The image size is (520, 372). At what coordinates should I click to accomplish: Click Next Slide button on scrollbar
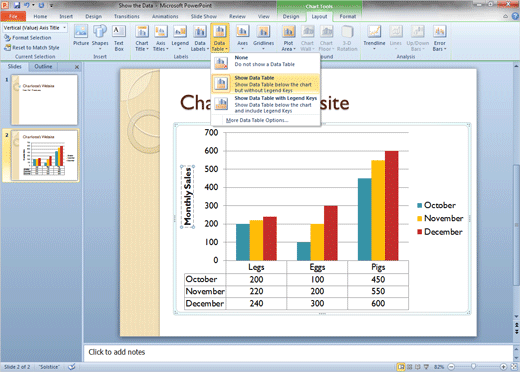516,331
